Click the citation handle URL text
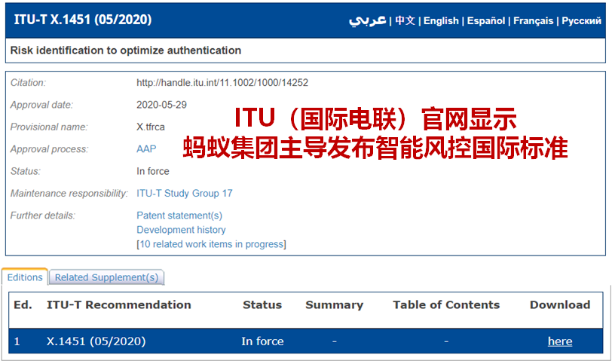Image resolution: width=615 pixels, height=364 pixels. (x=222, y=83)
